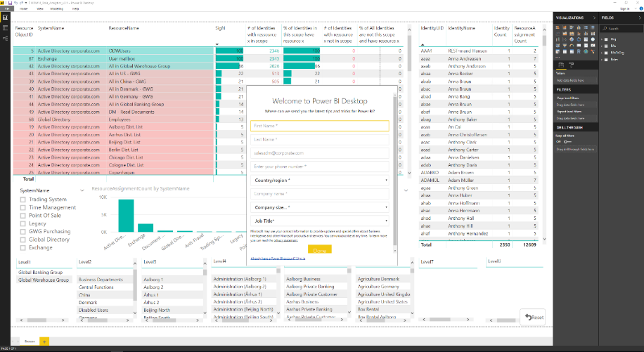Viewport: 644px width, 352px height.
Task: Click Already have a Power BI account link
Action: [x=278, y=259]
